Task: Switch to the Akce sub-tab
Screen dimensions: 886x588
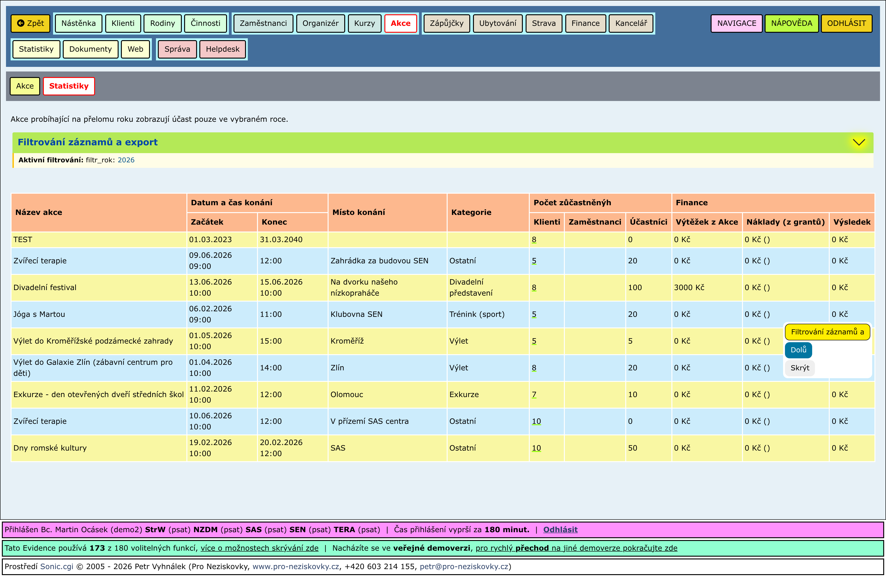Action: point(25,86)
